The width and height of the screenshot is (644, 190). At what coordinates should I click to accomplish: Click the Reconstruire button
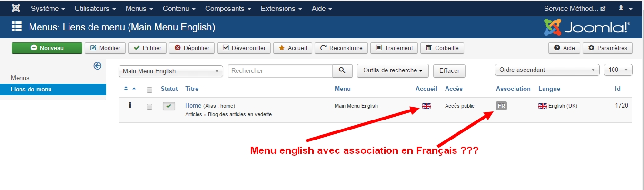[x=341, y=48]
